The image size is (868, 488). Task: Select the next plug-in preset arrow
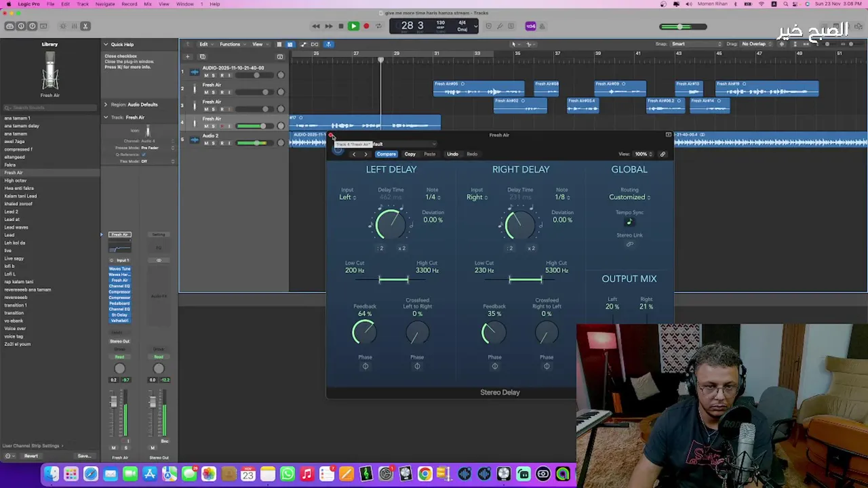pyautogui.click(x=366, y=154)
